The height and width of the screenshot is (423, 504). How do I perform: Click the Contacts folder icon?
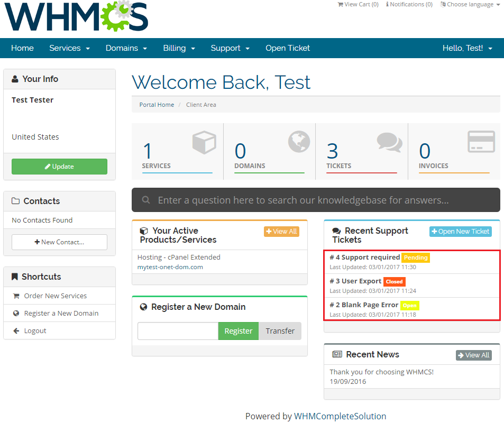(15, 201)
